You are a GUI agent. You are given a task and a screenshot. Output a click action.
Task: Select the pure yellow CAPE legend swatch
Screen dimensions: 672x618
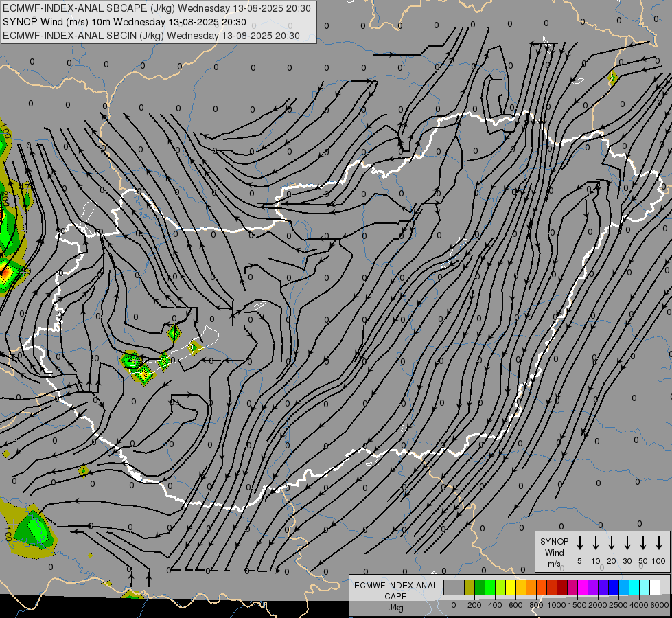click(511, 587)
